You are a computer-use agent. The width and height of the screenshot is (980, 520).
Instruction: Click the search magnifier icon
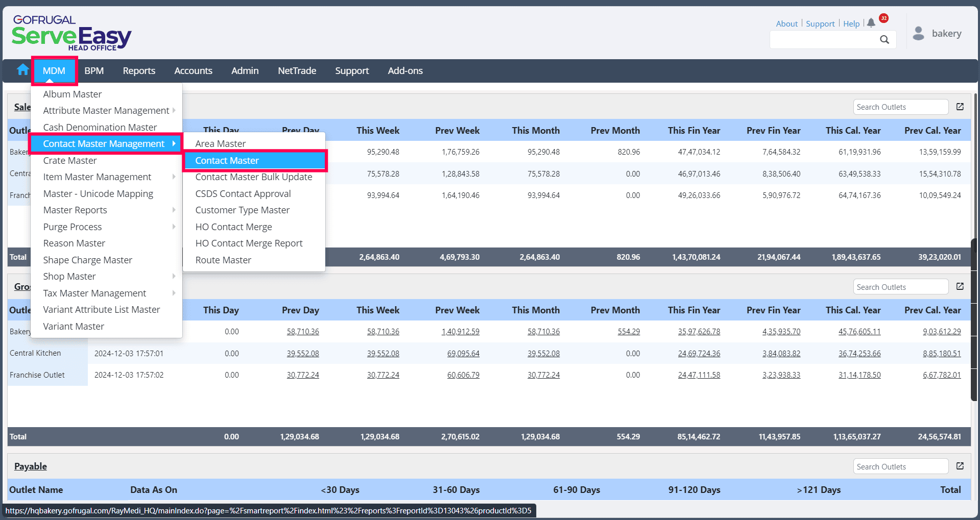885,40
